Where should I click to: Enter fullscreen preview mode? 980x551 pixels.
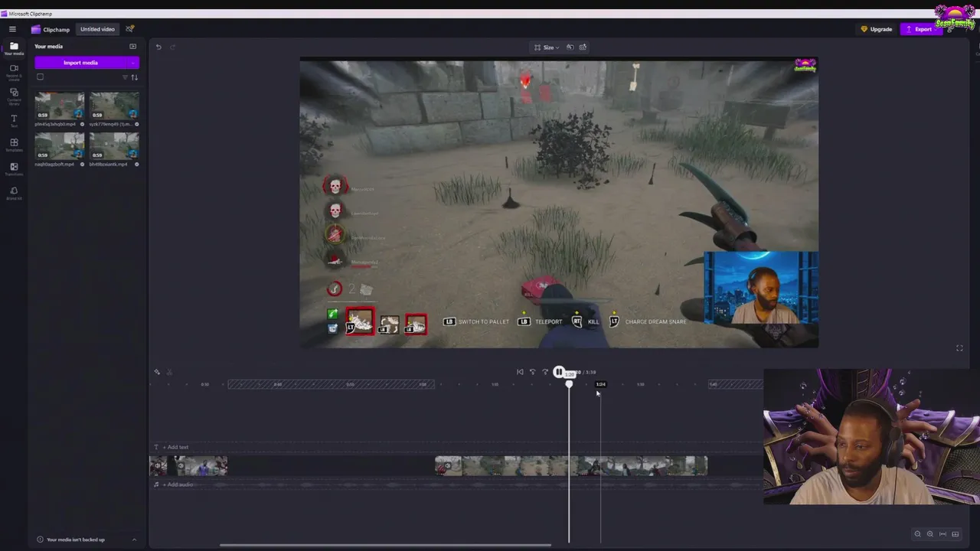pyautogui.click(x=959, y=348)
